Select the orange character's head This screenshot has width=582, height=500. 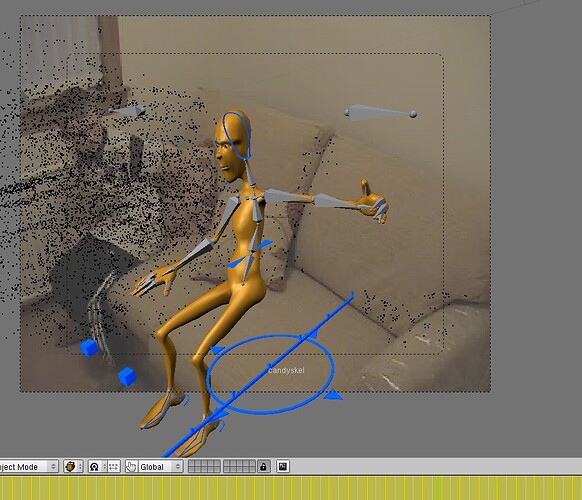(x=233, y=146)
